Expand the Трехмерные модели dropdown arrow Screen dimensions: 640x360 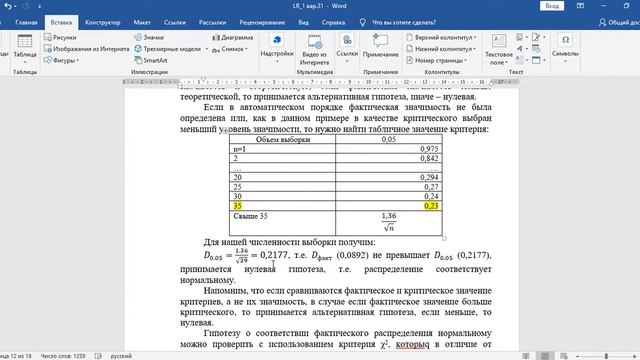coord(207,49)
